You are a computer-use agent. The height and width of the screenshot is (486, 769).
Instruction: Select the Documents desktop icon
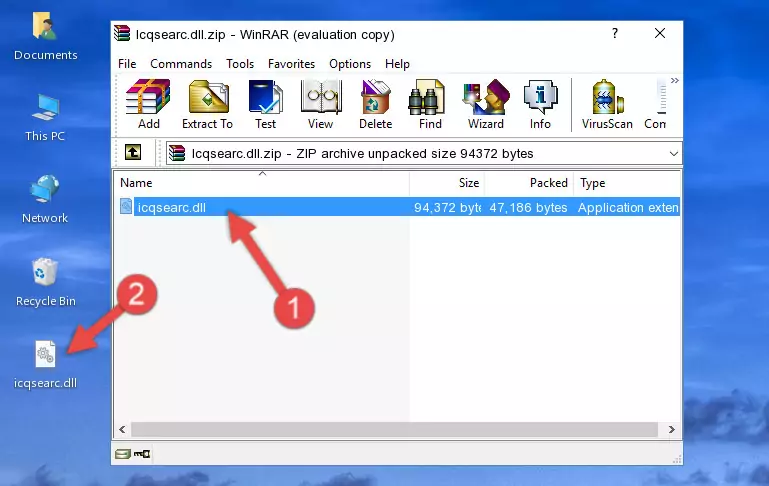tap(46, 36)
